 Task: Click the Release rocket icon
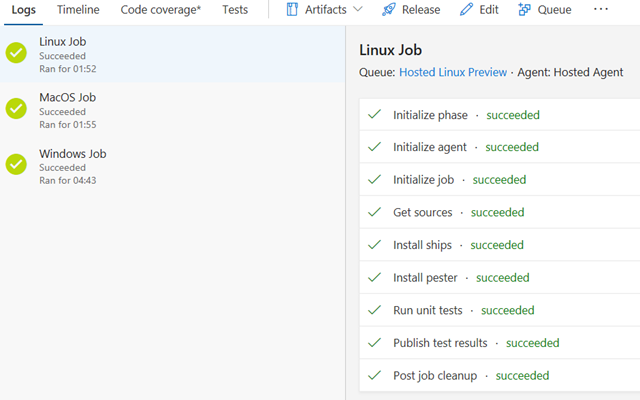click(389, 10)
